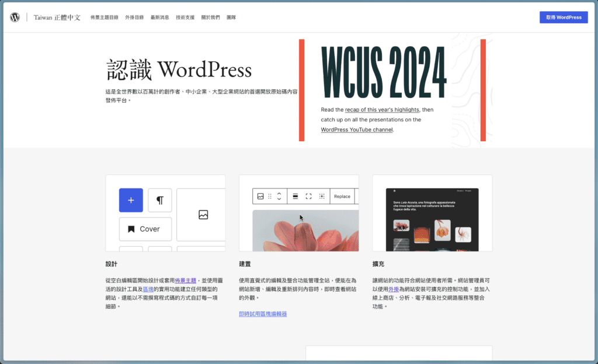The image size is (598, 364).
Task: Click the duotone grid icon beside Replace
Action: (x=322, y=197)
